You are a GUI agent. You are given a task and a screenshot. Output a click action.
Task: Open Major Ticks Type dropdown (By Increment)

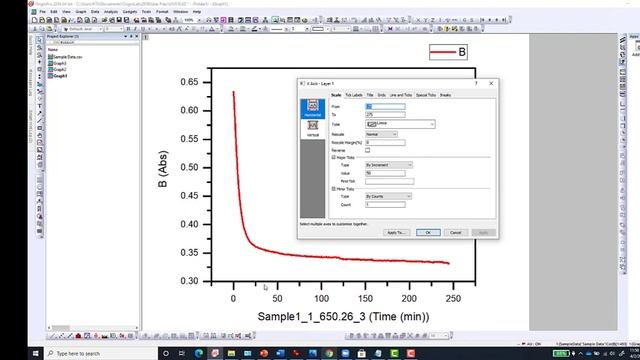[389, 165]
